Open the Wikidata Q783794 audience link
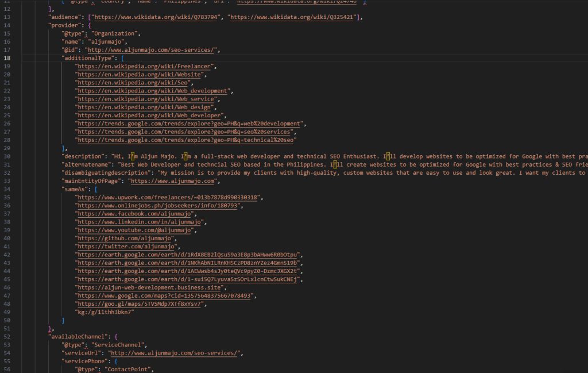The height and width of the screenshot is (373, 588). click(x=156, y=17)
